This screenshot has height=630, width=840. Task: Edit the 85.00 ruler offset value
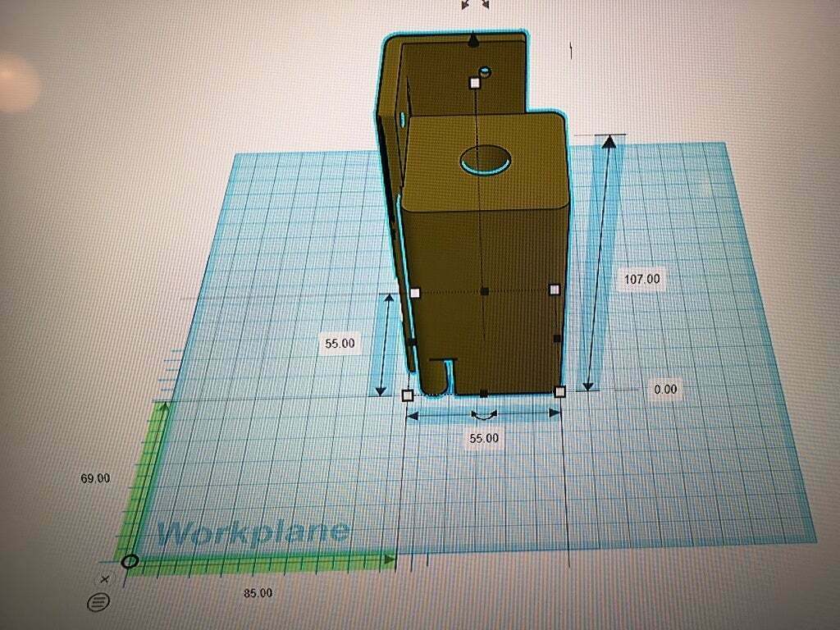[x=258, y=593]
